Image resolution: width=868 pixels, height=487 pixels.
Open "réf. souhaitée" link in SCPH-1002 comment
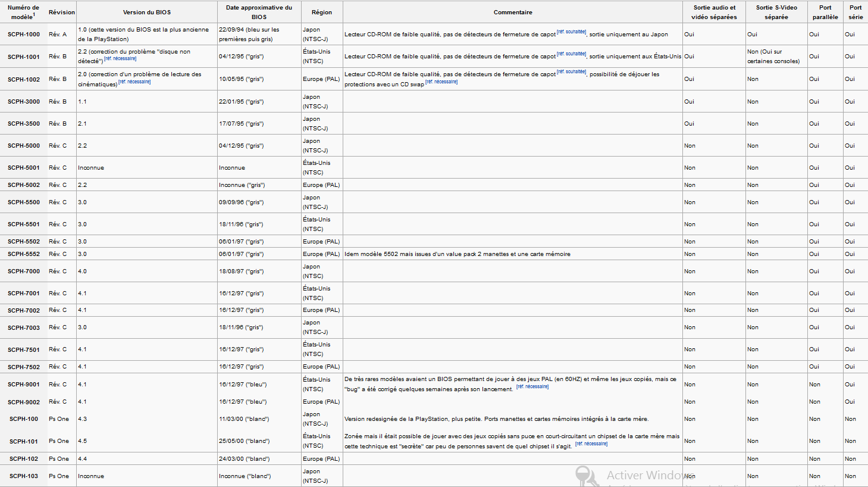coord(571,71)
